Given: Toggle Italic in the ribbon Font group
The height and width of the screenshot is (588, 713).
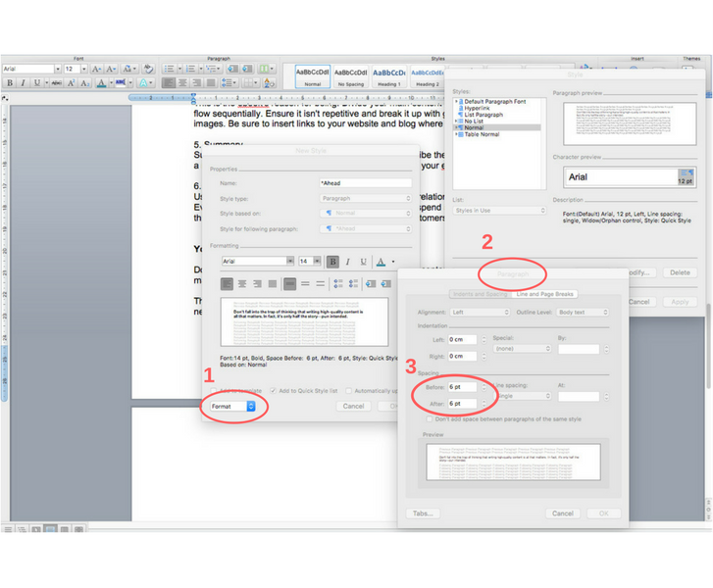Looking at the screenshot, I should tap(23, 82).
